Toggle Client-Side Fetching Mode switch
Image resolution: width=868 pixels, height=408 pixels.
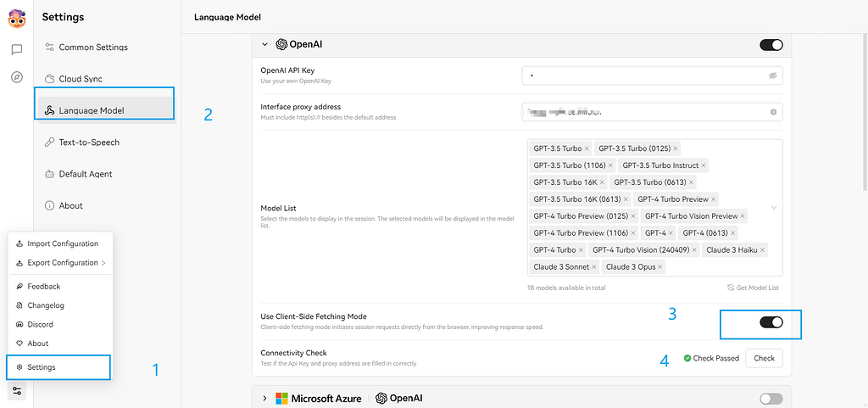point(771,322)
